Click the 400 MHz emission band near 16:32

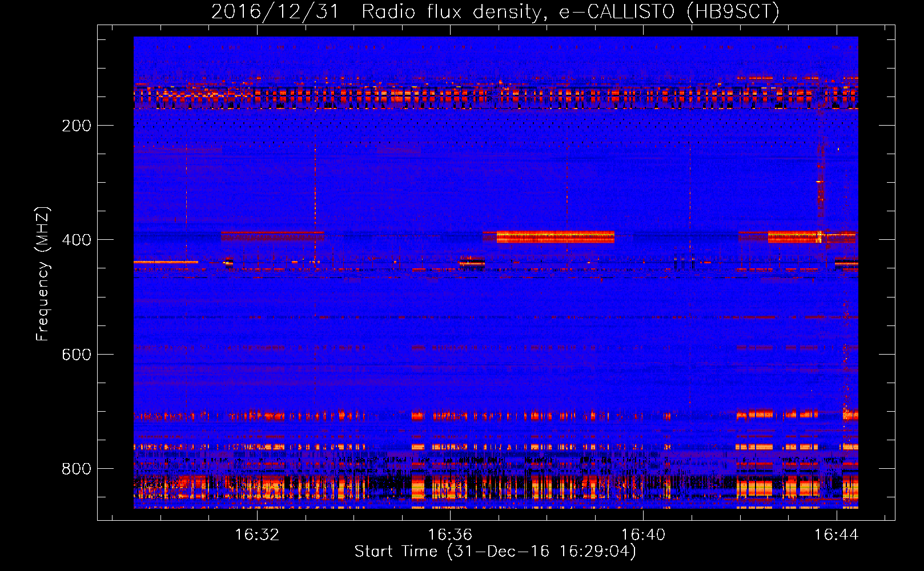(272, 236)
